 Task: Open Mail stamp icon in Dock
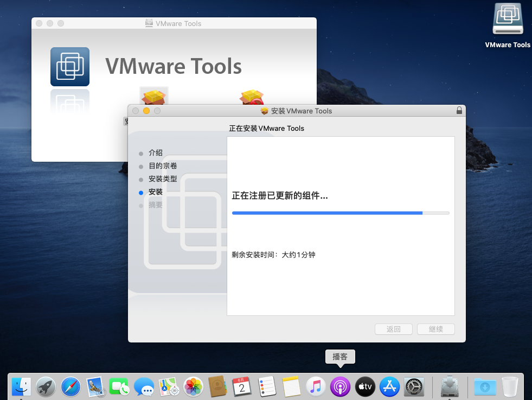95,387
